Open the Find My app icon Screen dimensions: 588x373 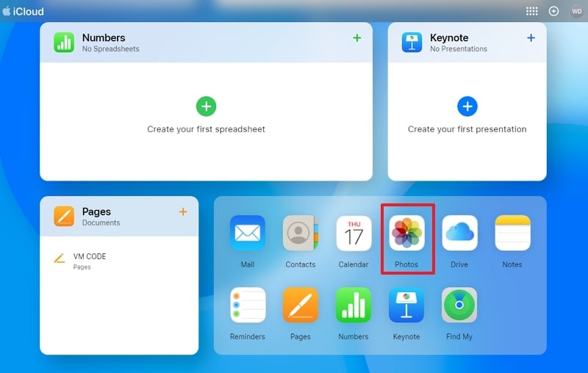[x=459, y=305]
